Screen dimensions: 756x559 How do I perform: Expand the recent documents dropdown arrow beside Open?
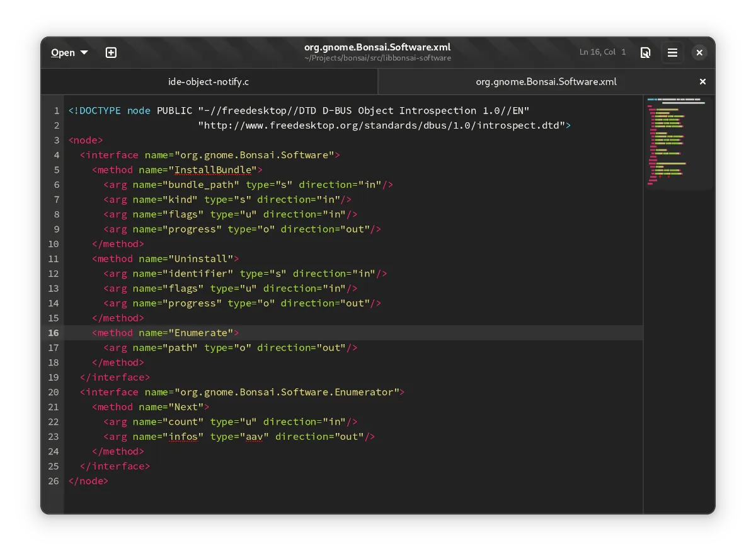84,53
